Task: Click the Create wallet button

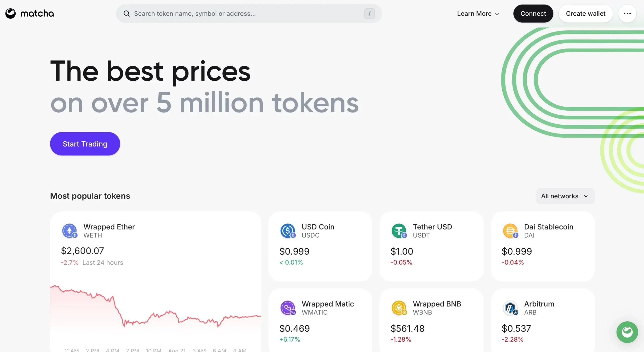Action: point(585,14)
